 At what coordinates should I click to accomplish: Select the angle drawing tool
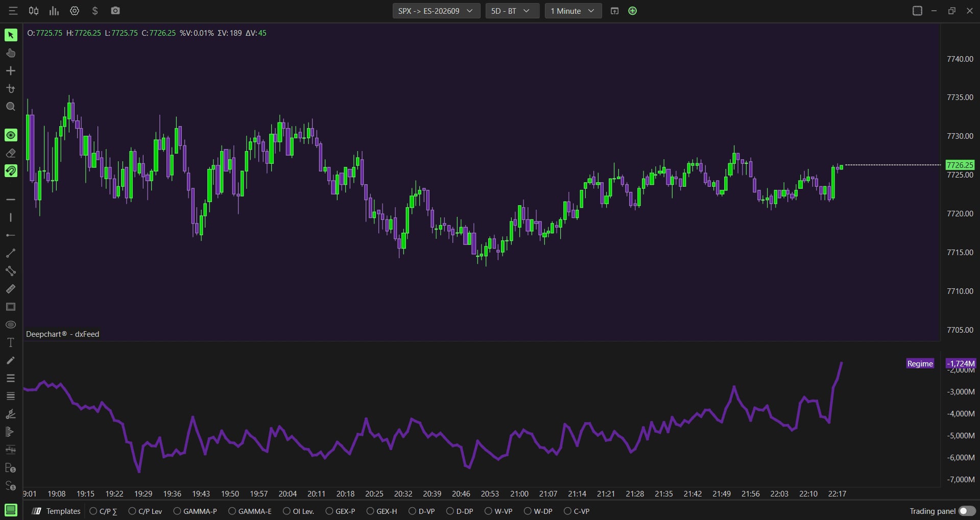click(11, 414)
